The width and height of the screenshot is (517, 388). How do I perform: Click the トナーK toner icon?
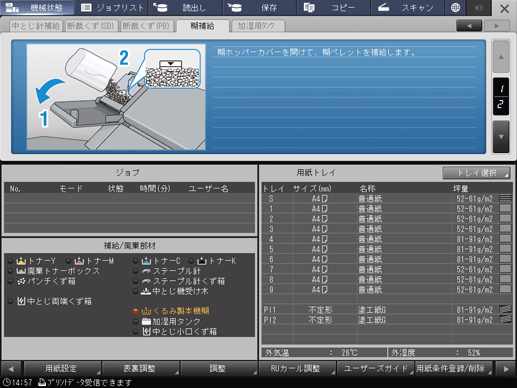click(x=202, y=261)
